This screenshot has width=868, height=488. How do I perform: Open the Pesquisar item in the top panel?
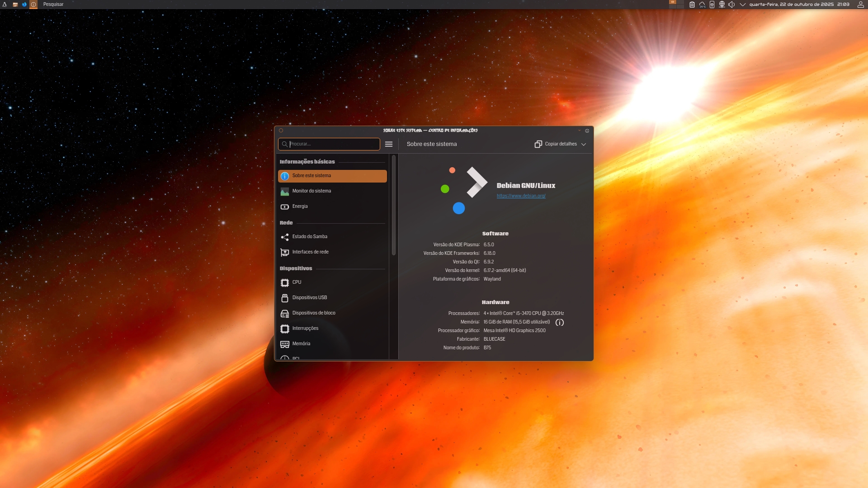[53, 5]
